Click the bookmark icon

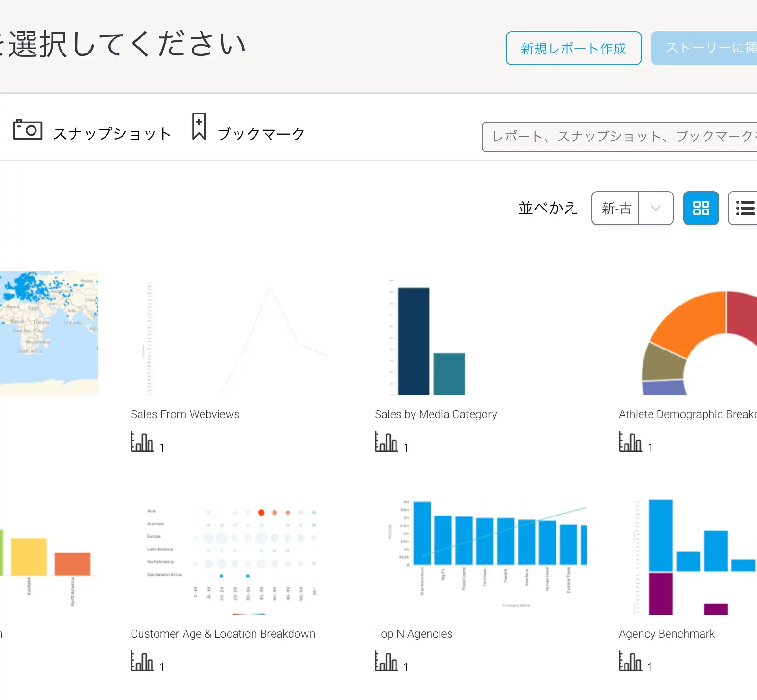click(x=199, y=127)
